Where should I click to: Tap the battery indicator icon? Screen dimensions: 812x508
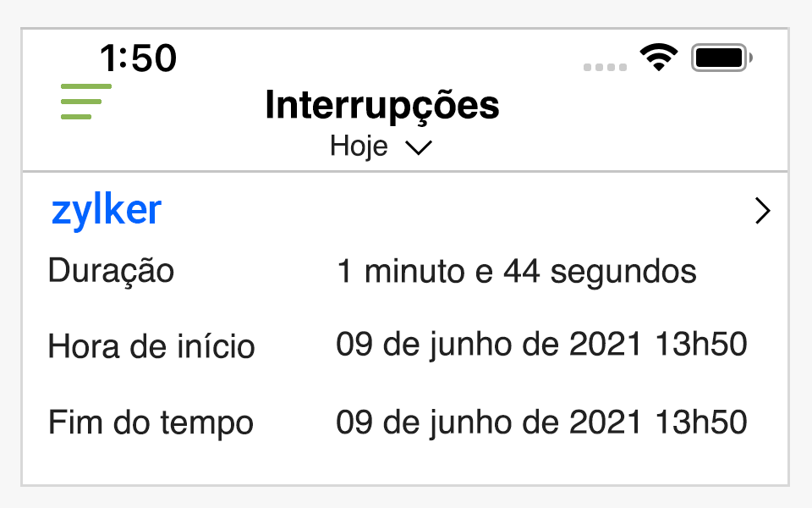coord(721,58)
